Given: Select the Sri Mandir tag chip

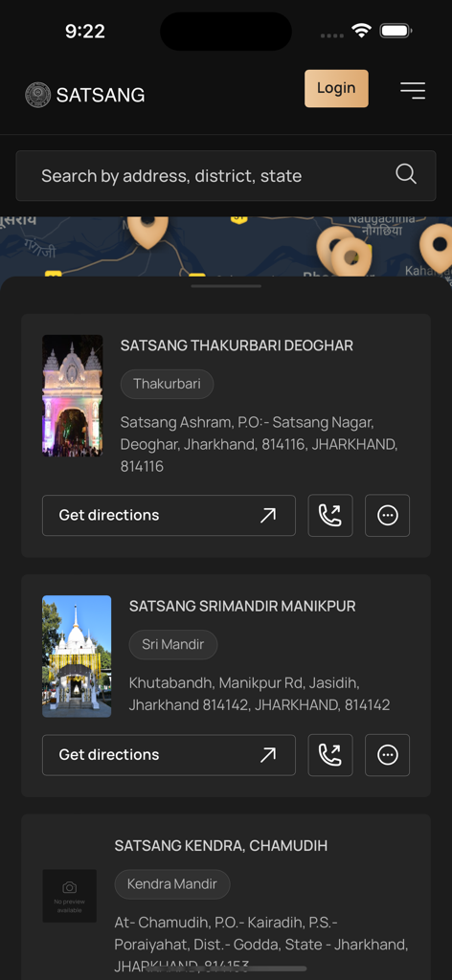Looking at the screenshot, I should 173,644.
